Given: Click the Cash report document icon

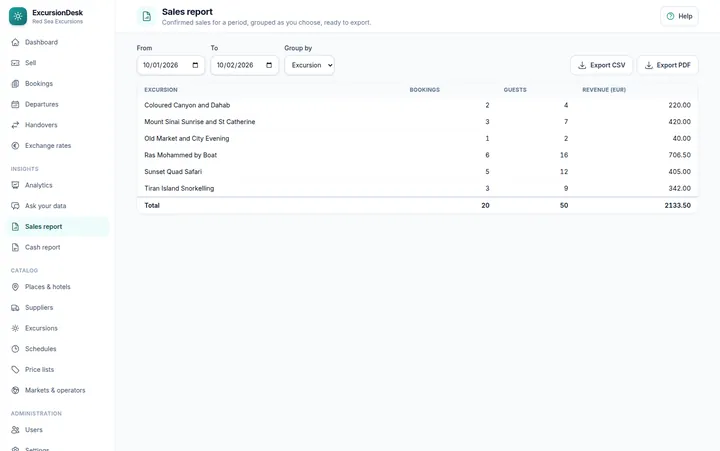Looking at the screenshot, I should (x=15, y=247).
